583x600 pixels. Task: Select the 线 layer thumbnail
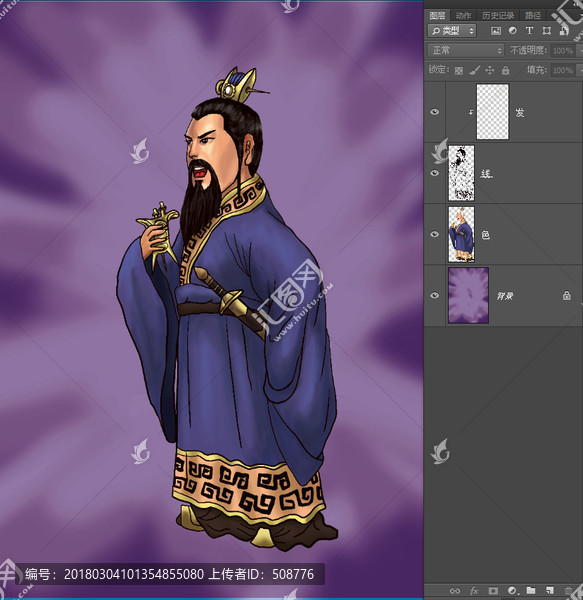(x=461, y=173)
